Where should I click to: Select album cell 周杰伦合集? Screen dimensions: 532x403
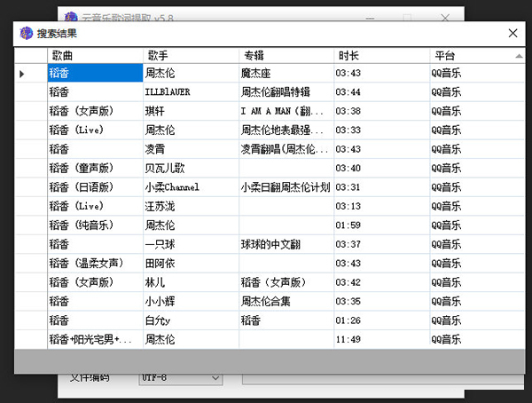286,301
